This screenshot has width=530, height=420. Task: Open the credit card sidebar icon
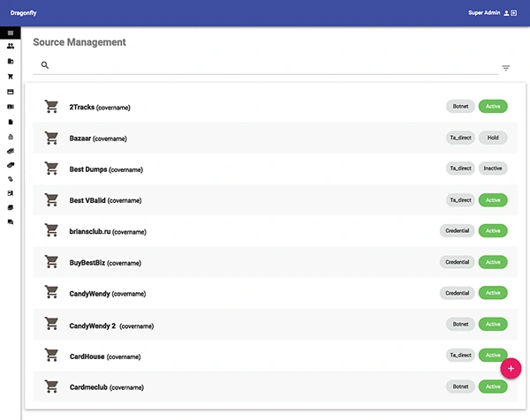click(x=11, y=92)
